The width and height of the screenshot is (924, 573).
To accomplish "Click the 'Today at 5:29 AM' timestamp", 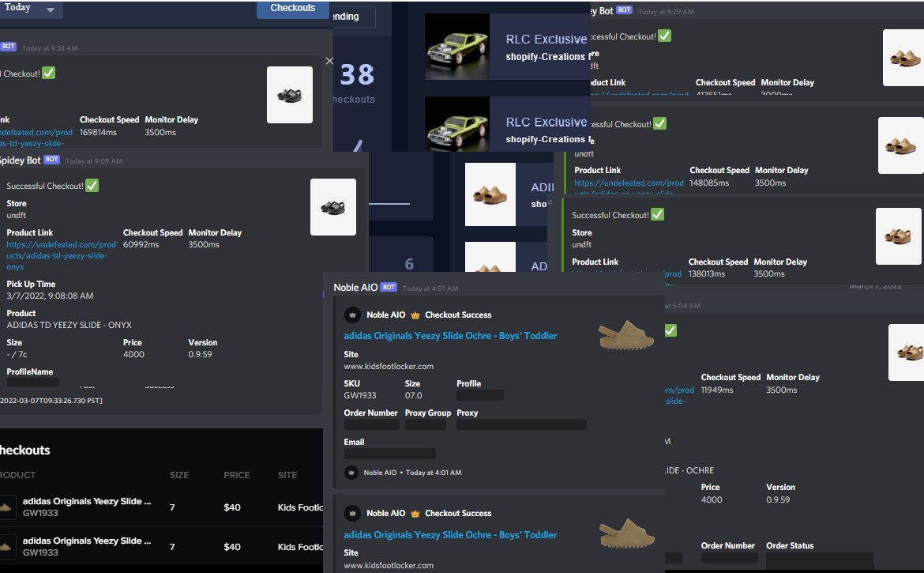I will [x=666, y=12].
